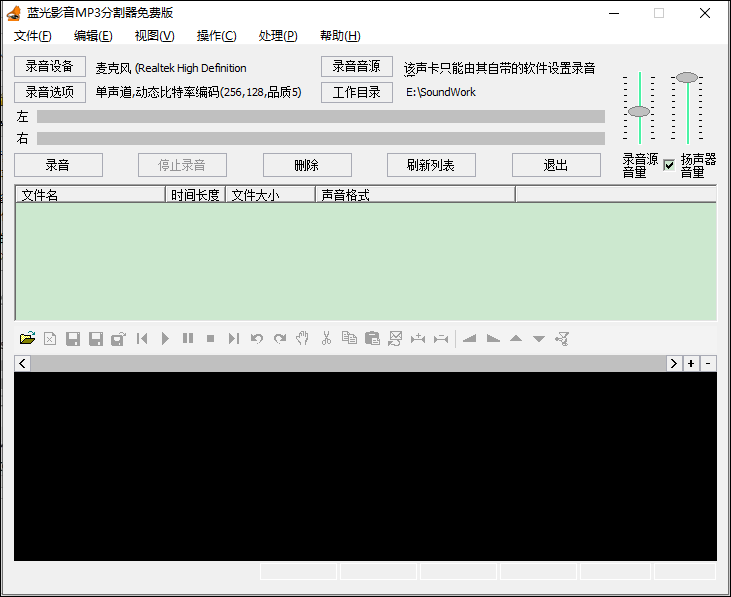Click the insert silence plus-marker icon
731x597 pixels.
pos(418,339)
